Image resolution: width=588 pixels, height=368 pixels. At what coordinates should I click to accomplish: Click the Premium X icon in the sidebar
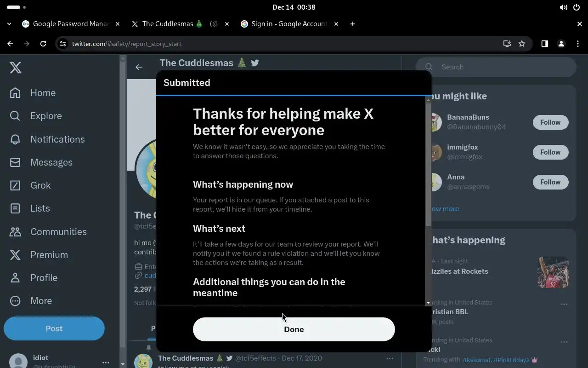[x=15, y=254]
